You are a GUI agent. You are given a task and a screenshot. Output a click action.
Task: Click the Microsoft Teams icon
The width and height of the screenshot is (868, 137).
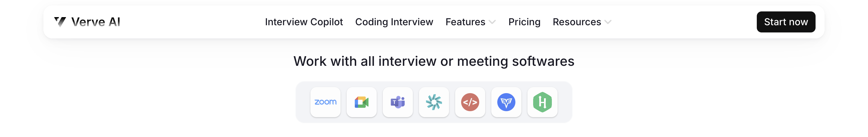(398, 102)
